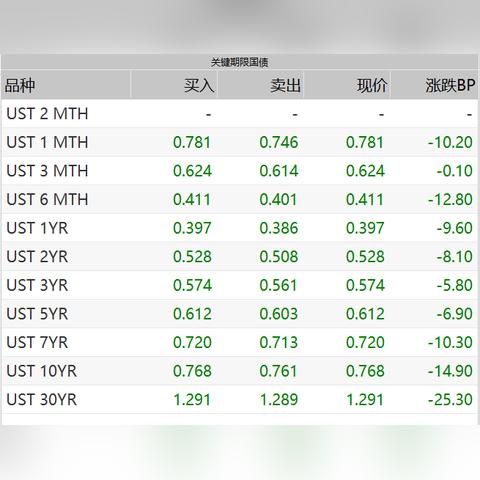Click UST 1 MTH ask price 0.746
Image resolution: width=480 pixels, height=480 pixels.
coord(279,142)
